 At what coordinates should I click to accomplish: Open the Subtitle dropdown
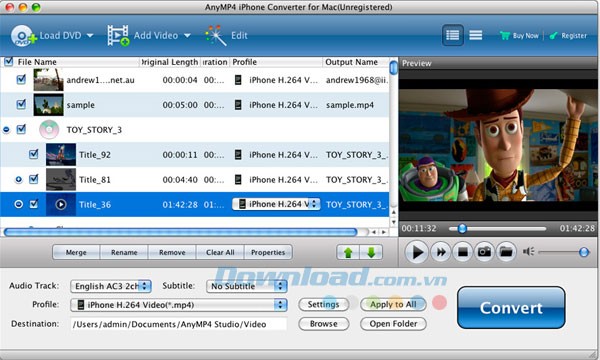pyautogui.click(x=246, y=286)
